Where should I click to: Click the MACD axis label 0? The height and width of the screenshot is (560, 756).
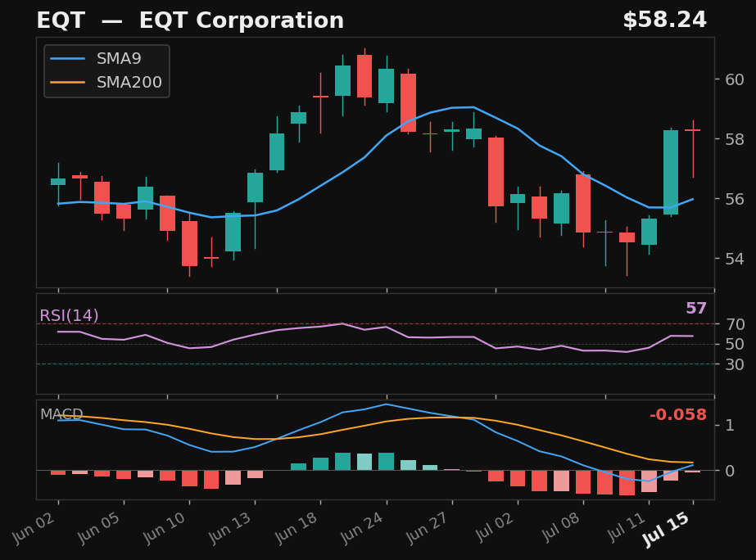point(730,471)
